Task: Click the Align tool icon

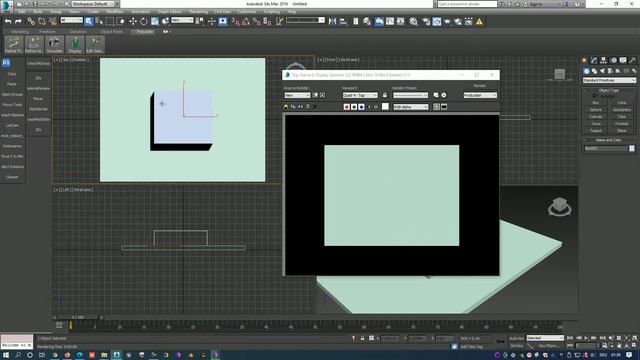Action: [x=343, y=21]
